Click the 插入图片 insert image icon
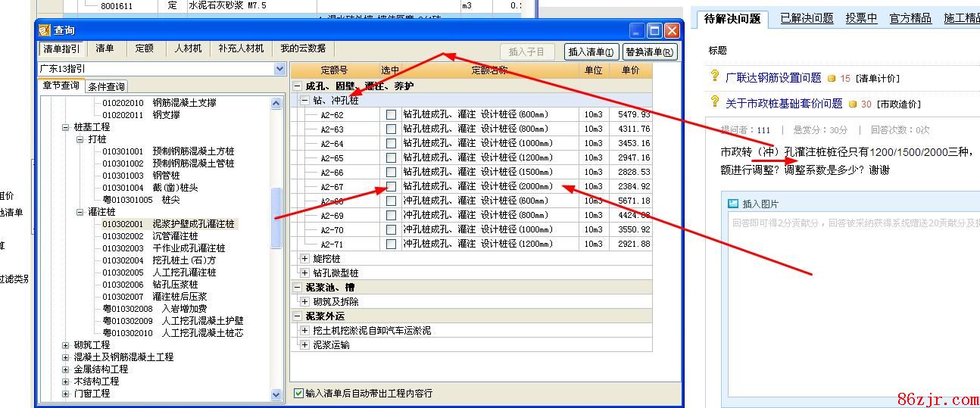The image size is (980, 408). (x=732, y=204)
